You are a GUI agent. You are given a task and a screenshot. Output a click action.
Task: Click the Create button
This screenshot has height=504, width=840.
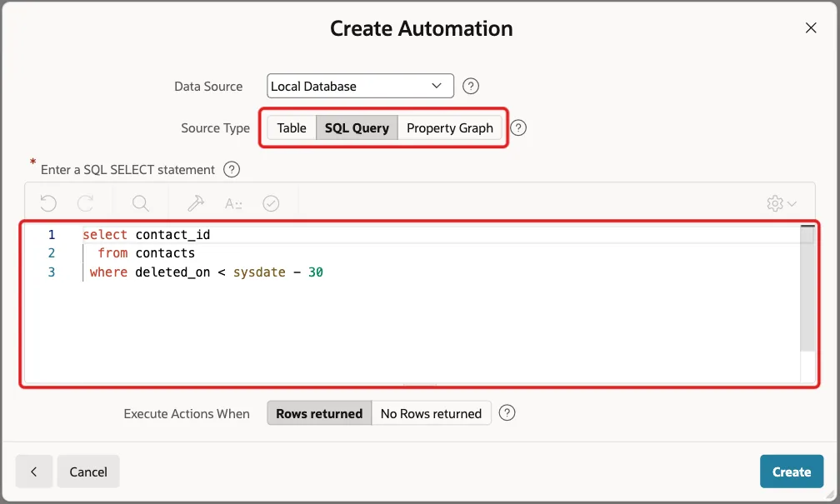(792, 472)
